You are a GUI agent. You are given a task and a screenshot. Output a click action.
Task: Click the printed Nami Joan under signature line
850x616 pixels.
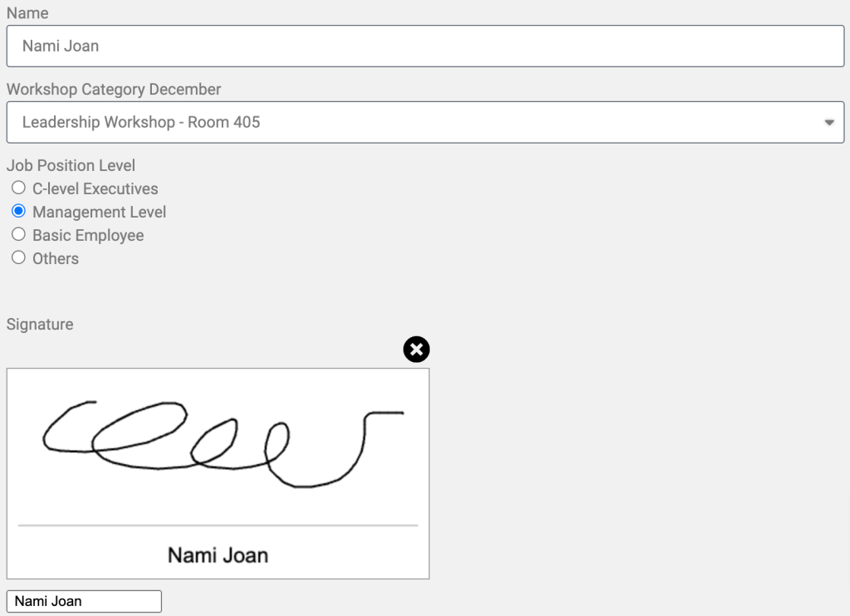(x=218, y=555)
